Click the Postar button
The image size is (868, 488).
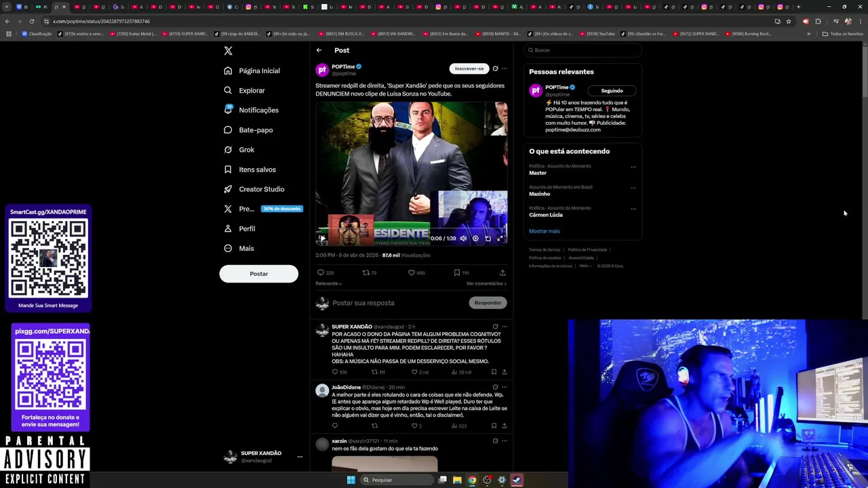click(x=258, y=274)
